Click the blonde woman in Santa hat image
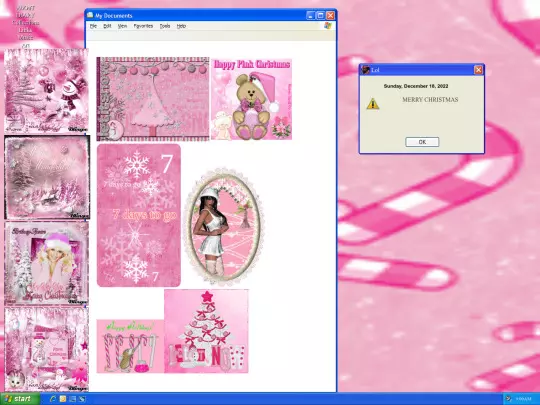The image size is (540, 405). [46, 263]
